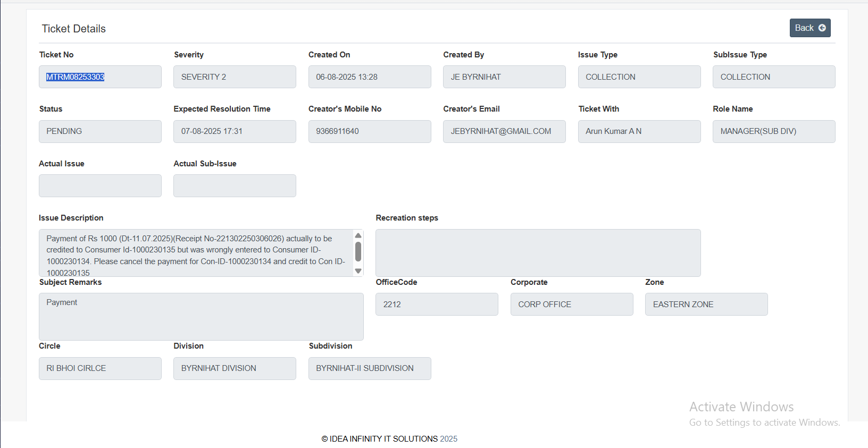Click the SubIssue Type field
This screenshot has width=868, height=448.
(774, 77)
